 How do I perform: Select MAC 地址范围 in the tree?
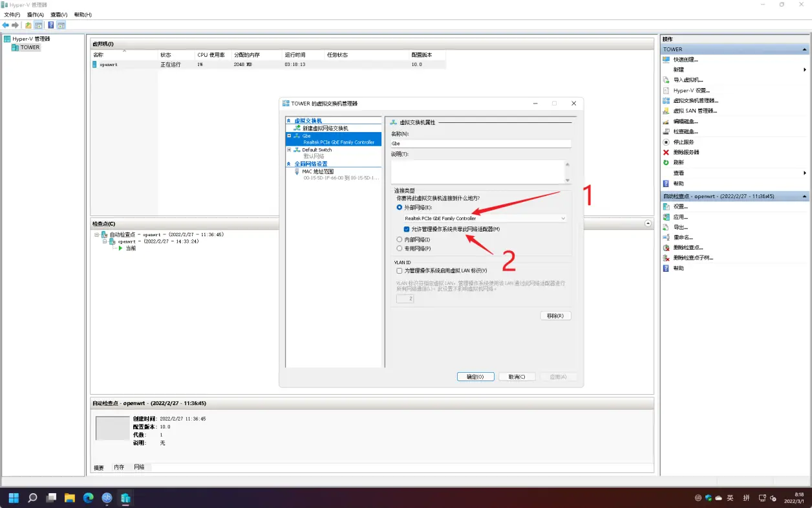tap(318, 171)
